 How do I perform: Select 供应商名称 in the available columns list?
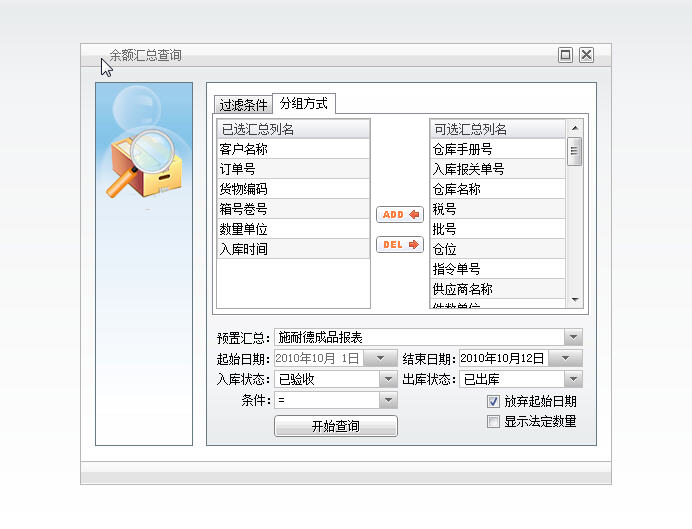[497, 289]
